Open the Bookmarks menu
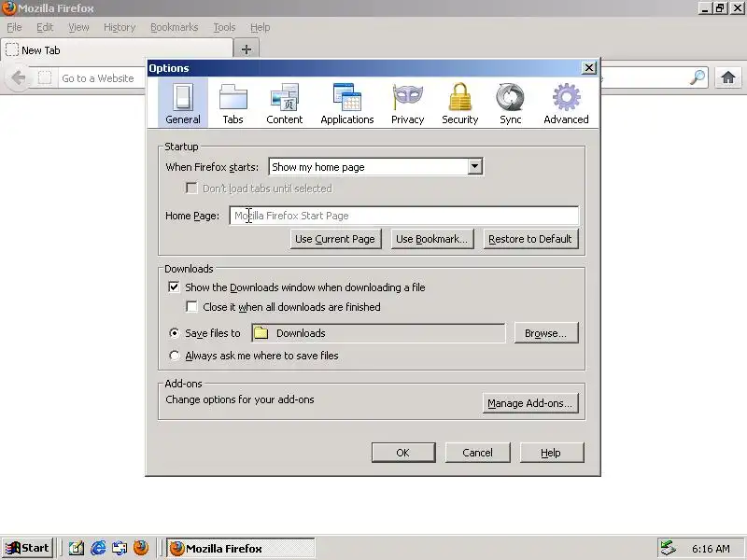747x560 pixels. [174, 27]
